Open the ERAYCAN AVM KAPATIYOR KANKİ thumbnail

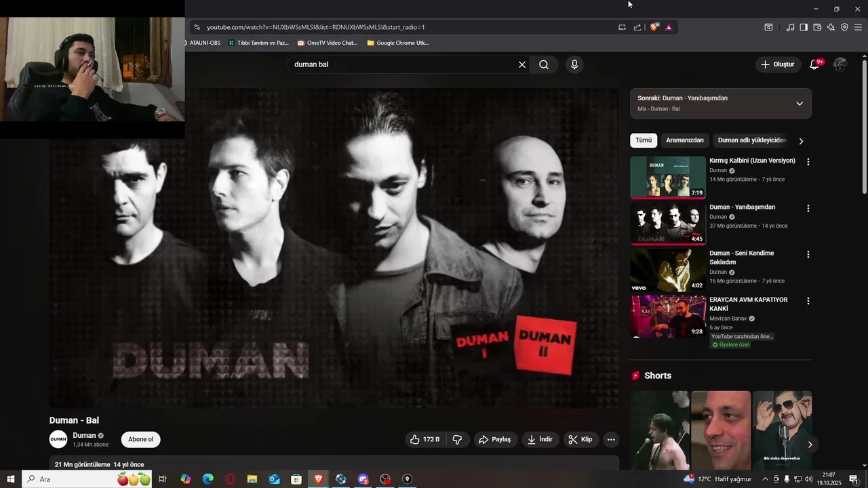click(x=668, y=317)
